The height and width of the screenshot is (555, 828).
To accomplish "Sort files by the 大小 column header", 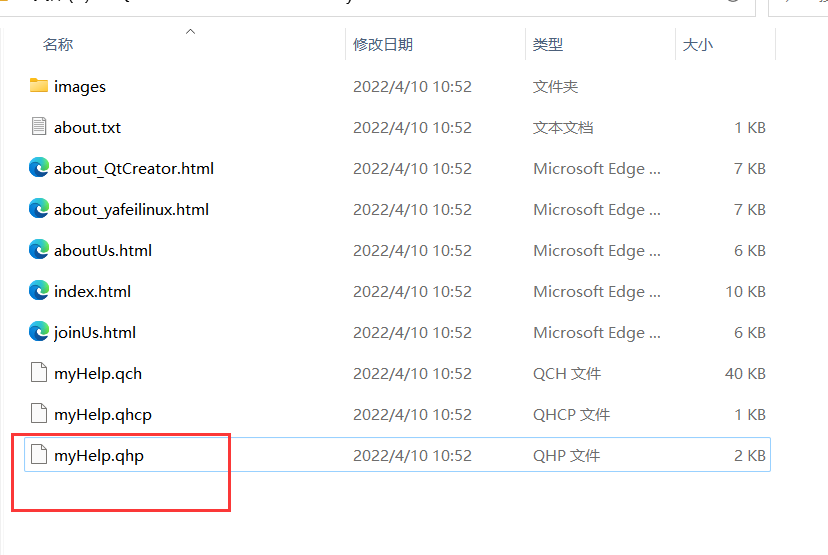I will click(x=698, y=44).
